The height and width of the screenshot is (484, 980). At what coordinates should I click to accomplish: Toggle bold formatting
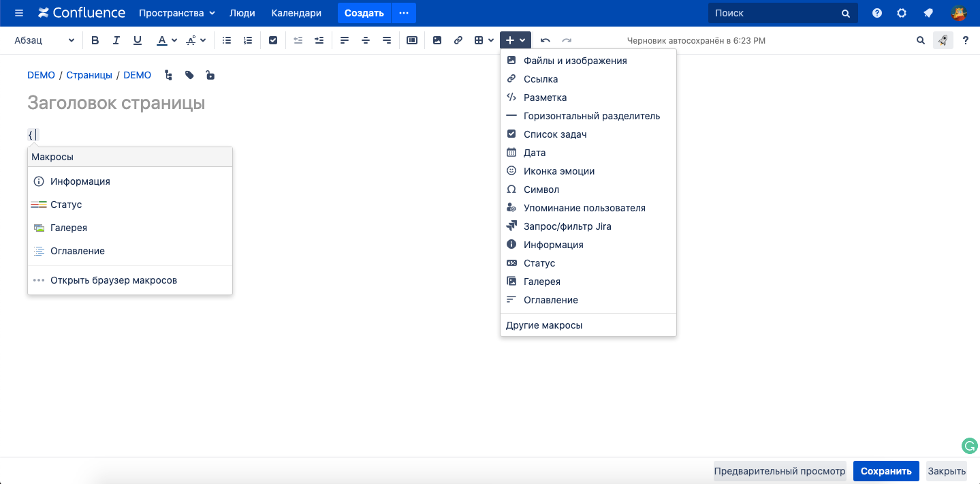point(95,40)
